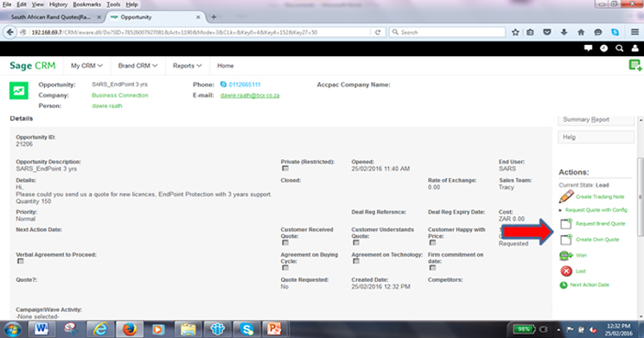This screenshot has width=644, height=338.
Task: Open Internet Explorer from the taskbar
Action: coord(100,329)
